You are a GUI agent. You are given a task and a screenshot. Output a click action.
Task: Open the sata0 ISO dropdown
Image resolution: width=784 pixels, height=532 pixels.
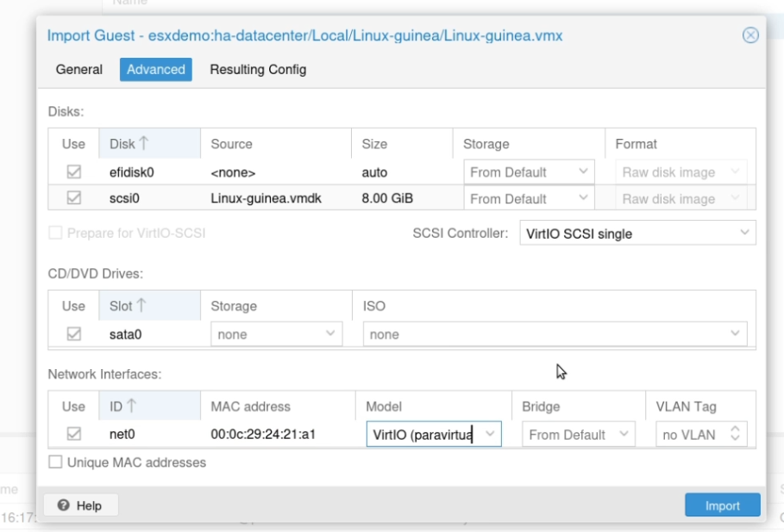(x=555, y=334)
